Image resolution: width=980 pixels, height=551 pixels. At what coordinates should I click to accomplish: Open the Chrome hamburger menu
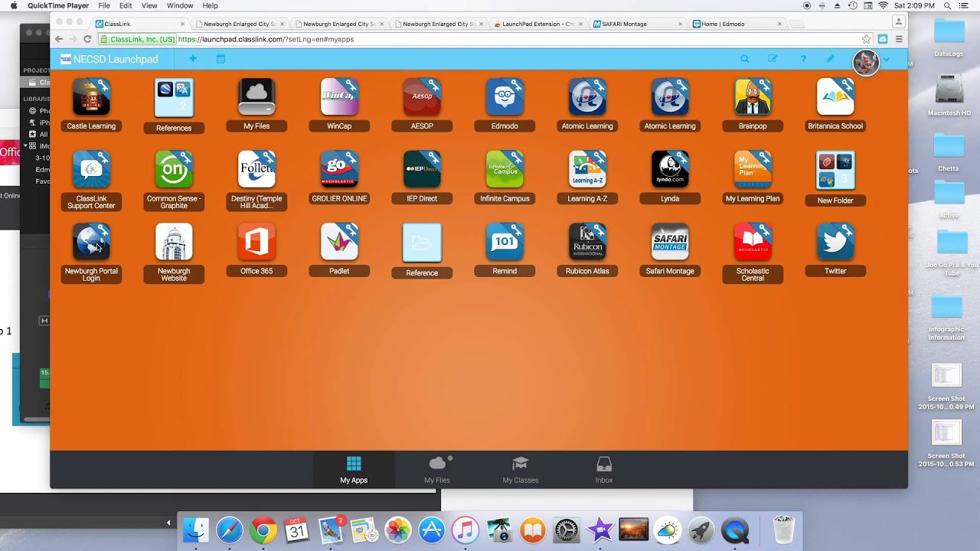(899, 39)
